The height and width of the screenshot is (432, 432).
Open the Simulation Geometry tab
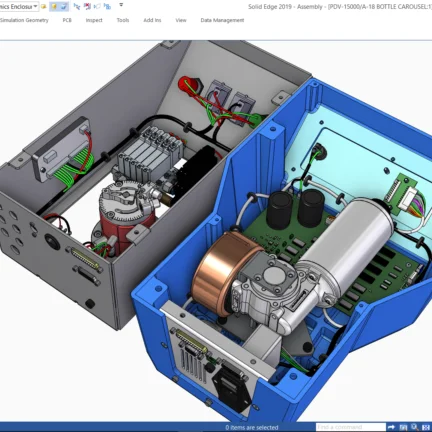click(x=24, y=20)
